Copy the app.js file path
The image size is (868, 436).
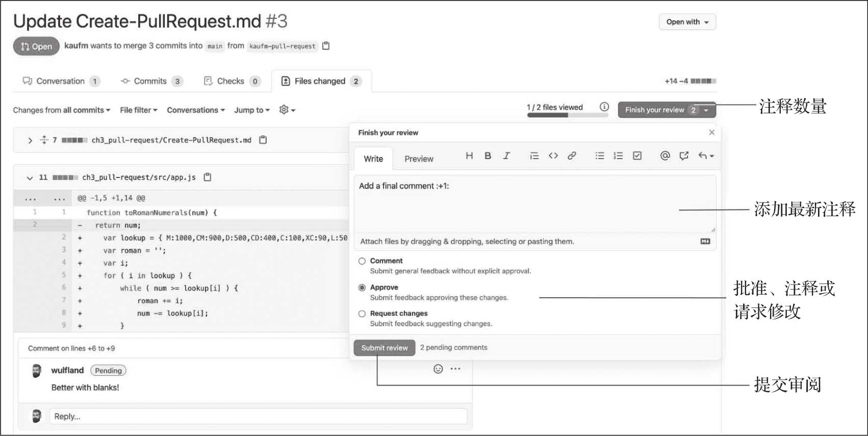point(208,177)
